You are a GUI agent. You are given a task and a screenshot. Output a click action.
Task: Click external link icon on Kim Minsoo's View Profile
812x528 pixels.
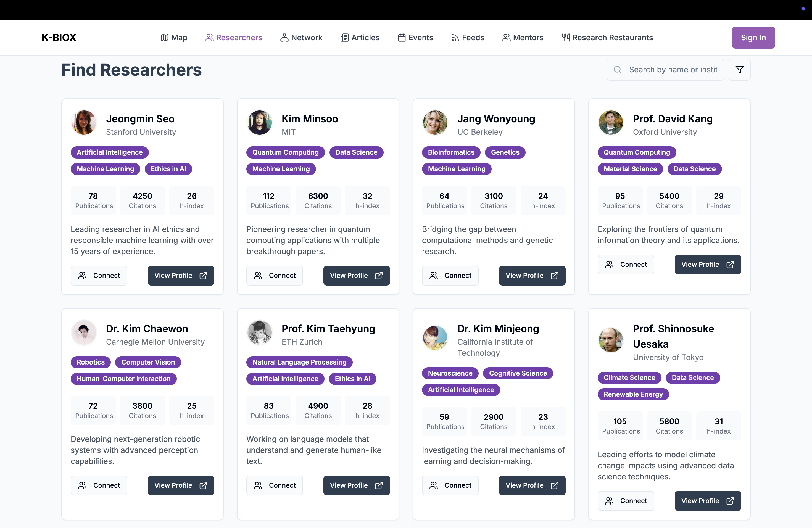pos(379,275)
